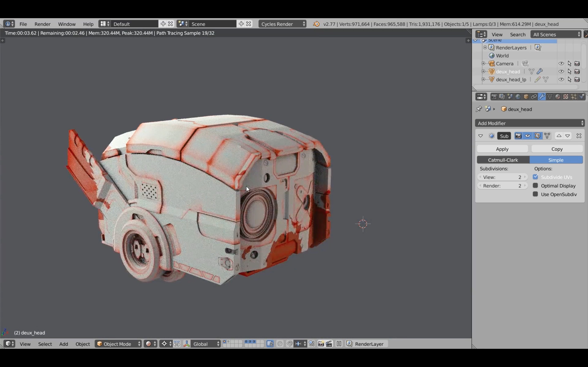The width and height of the screenshot is (588, 367).
Task: Adjust the View subdivisions stepper
Action: pyautogui.click(x=502, y=177)
